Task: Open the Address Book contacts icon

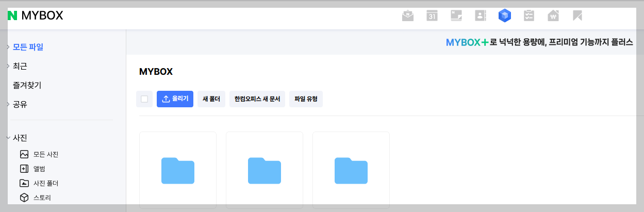Action: click(481, 16)
